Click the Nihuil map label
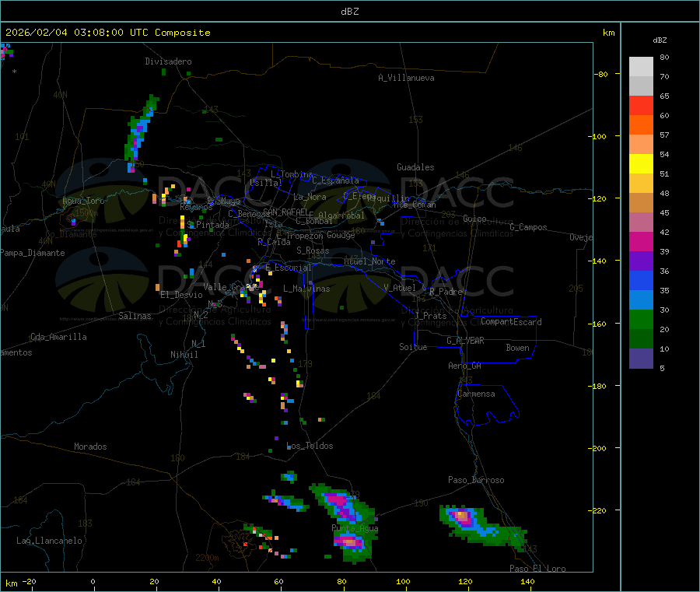700x592 pixels. tap(184, 355)
